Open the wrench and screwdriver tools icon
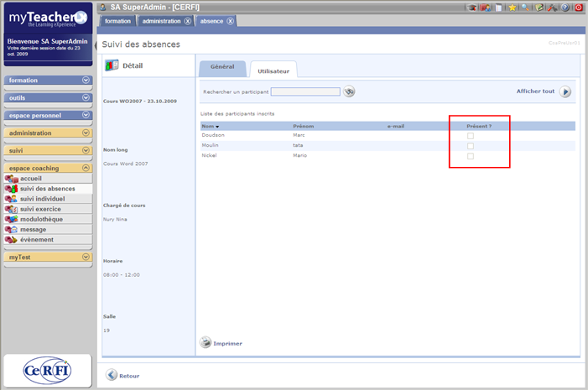This screenshot has width=588, height=390. coord(552,8)
